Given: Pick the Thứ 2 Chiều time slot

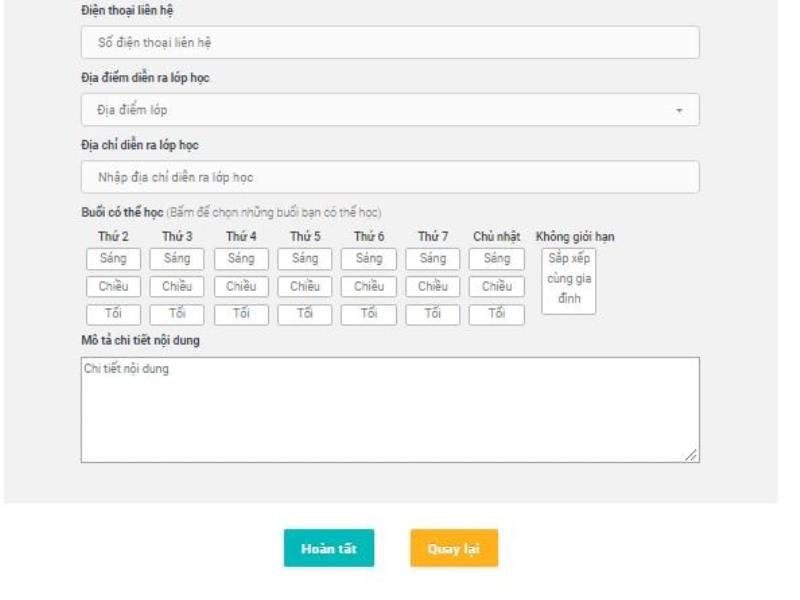Looking at the screenshot, I should pyautogui.click(x=113, y=287).
